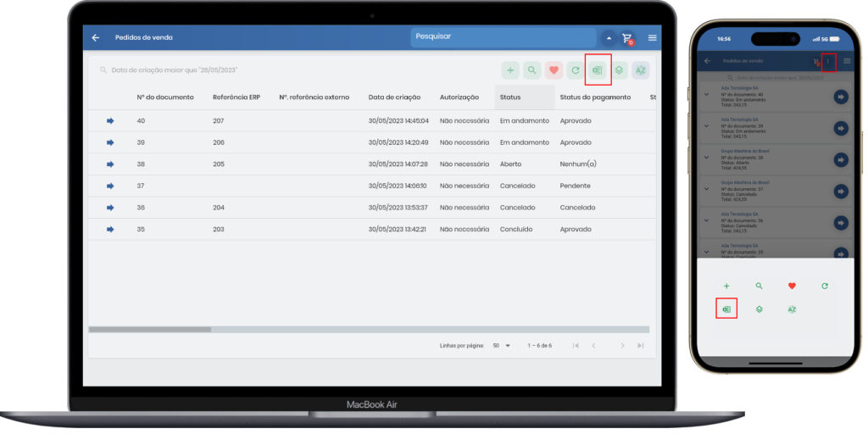Click the green search icon in laptop toolbar
Image resolution: width=868 pixels, height=434 pixels.
coord(532,70)
